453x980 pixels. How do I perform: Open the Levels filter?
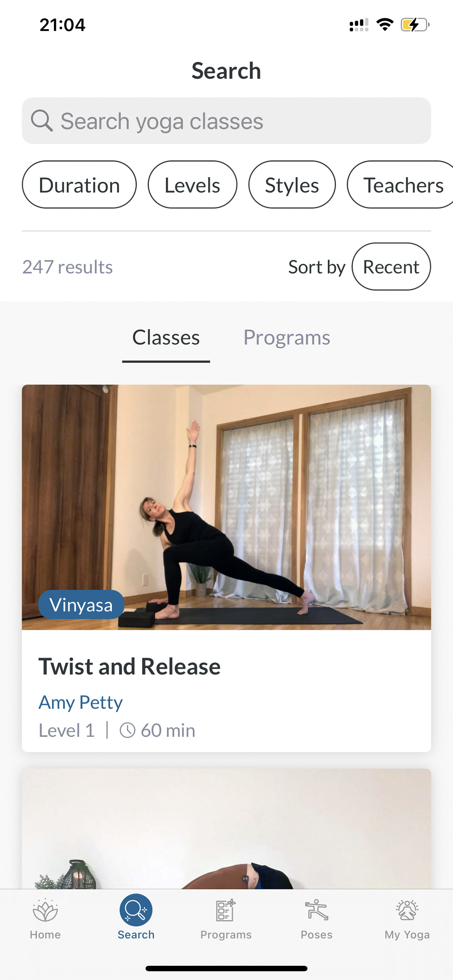click(192, 184)
